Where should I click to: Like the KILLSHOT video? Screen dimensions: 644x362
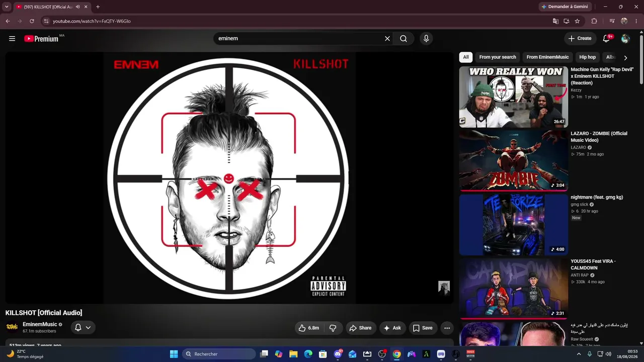(309, 328)
